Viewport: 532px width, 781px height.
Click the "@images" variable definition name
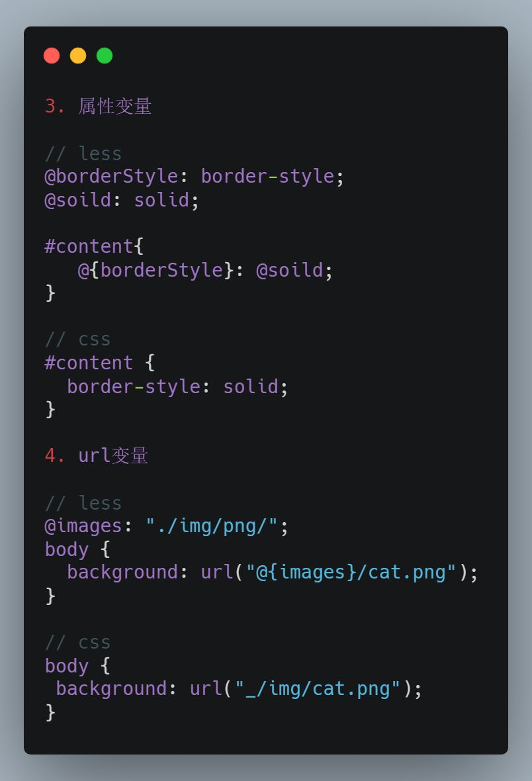click(83, 526)
